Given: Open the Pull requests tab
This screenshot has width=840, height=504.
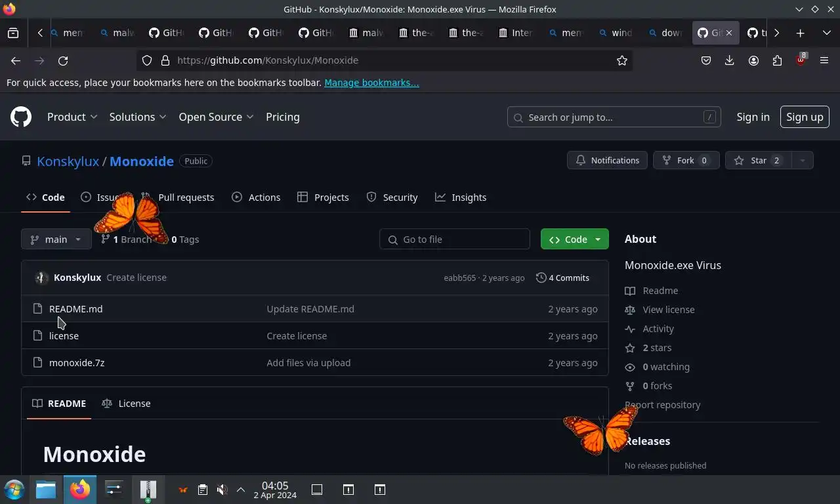Looking at the screenshot, I should click(x=178, y=198).
